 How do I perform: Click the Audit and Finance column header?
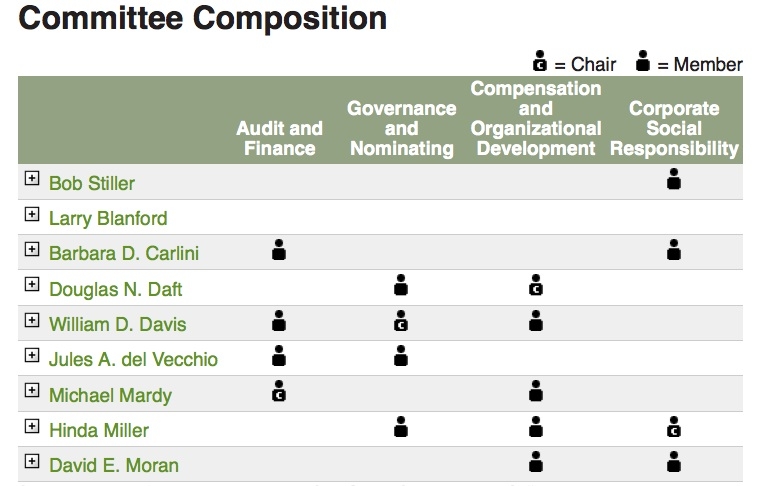click(x=279, y=138)
